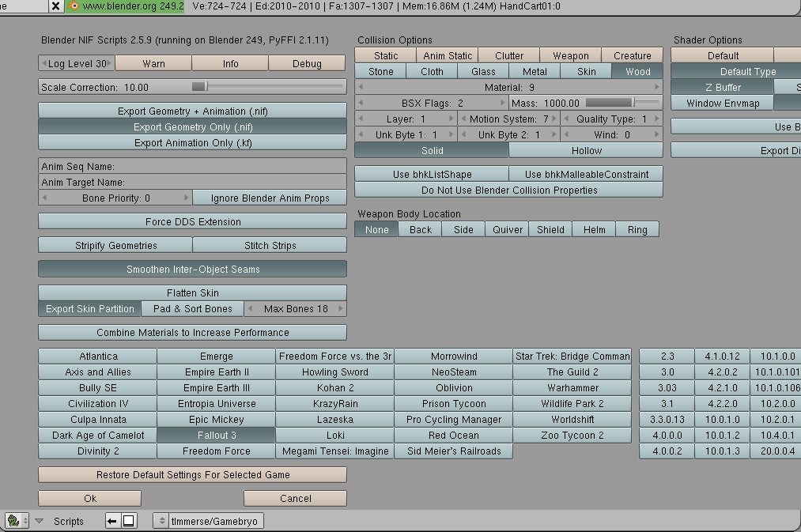Choose NIF version 4.0.0.2
The height and width of the screenshot is (532, 801).
tap(667, 451)
